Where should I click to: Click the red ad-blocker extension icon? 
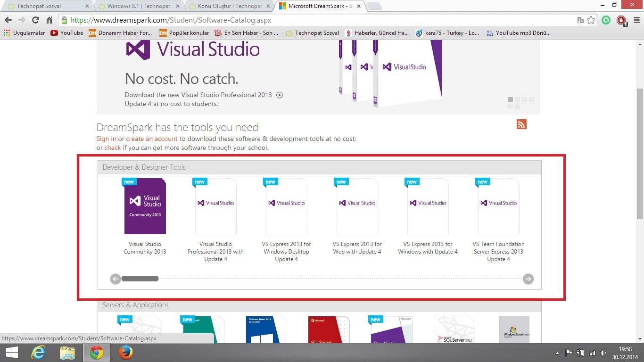tap(621, 20)
